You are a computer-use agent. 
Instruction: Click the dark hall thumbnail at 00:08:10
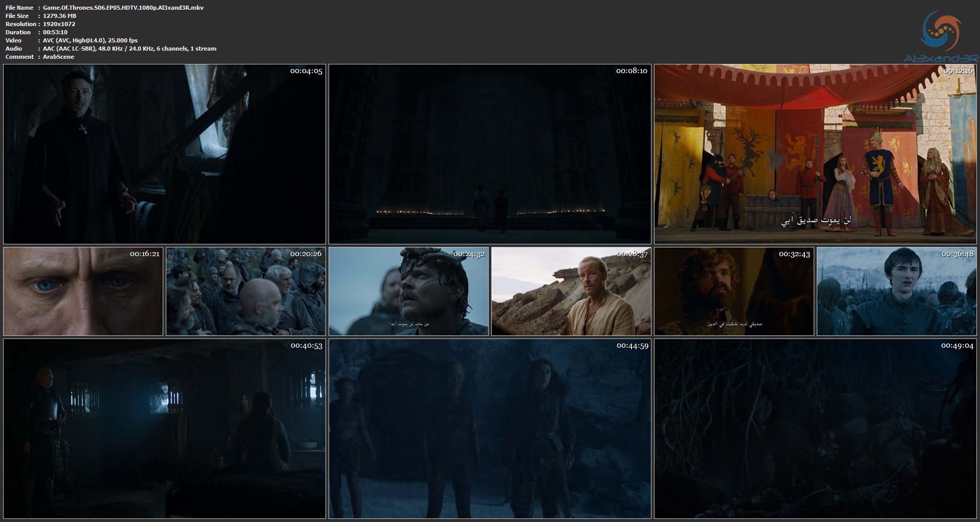[x=490, y=154]
